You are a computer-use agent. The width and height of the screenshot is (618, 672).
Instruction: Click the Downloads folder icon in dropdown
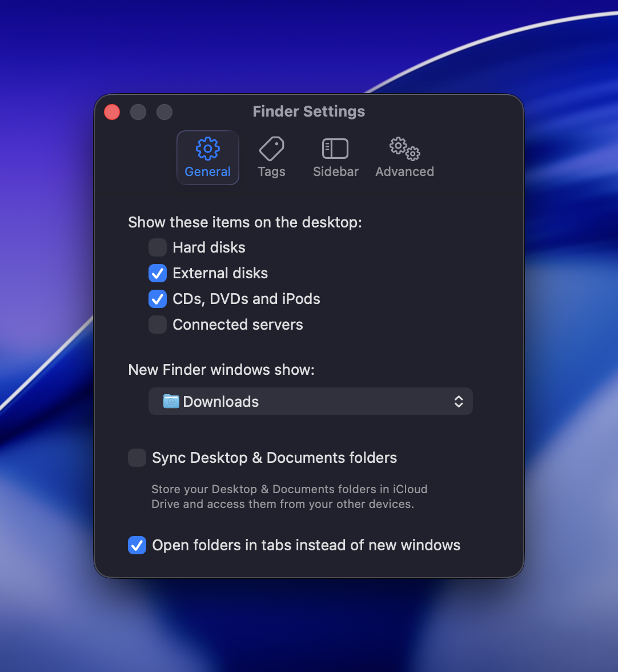tap(171, 402)
